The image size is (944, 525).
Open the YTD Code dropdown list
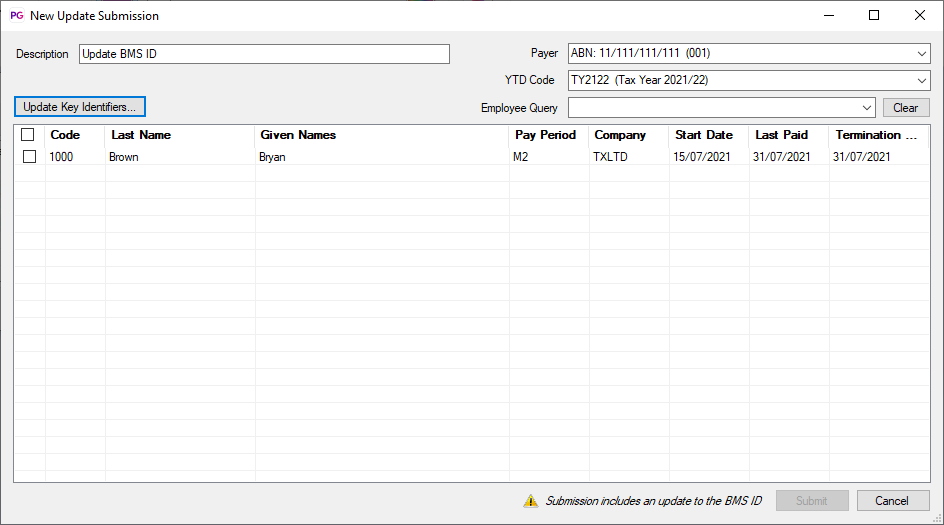point(921,81)
